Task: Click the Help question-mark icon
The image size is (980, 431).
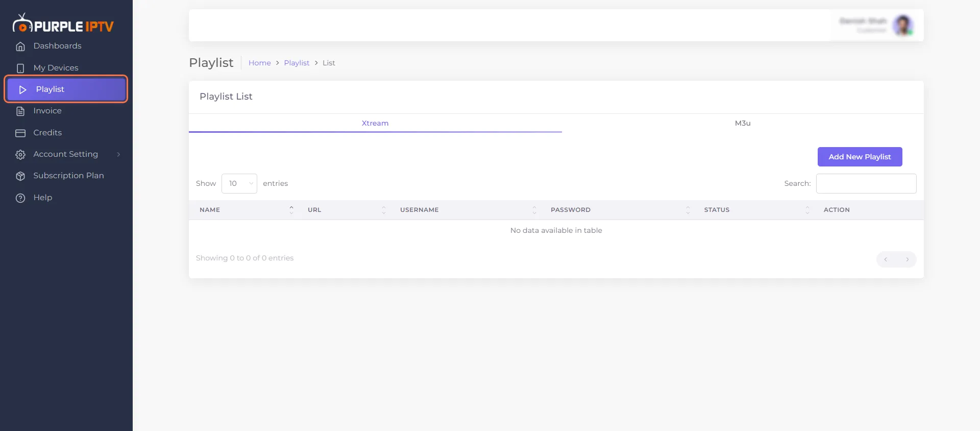Action: (20, 198)
